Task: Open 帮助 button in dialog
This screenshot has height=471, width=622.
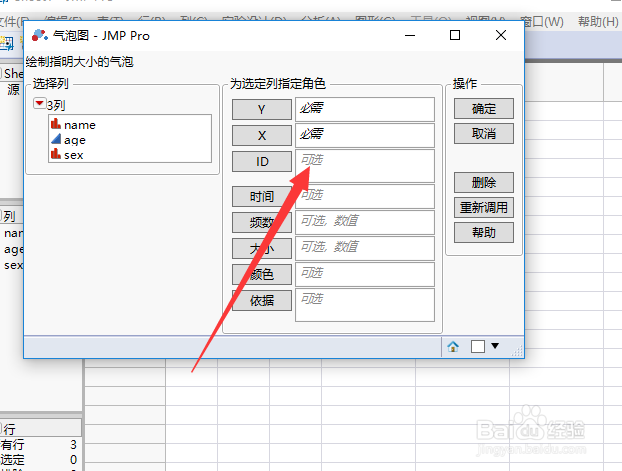Action: click(x=484, y=233)
